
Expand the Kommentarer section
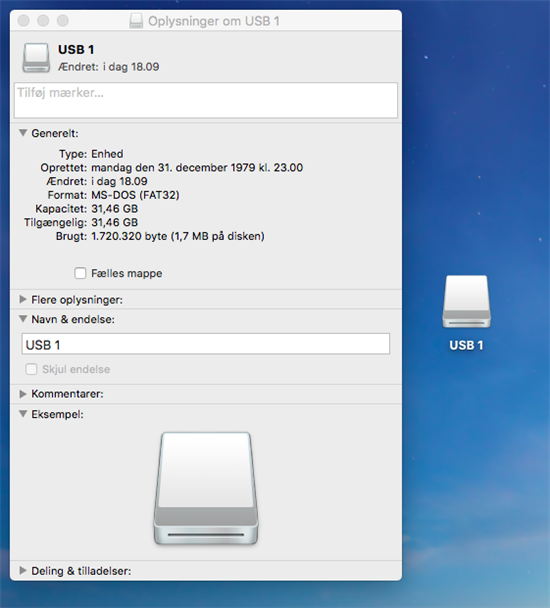pyautogui.click(x=23, y=394)
